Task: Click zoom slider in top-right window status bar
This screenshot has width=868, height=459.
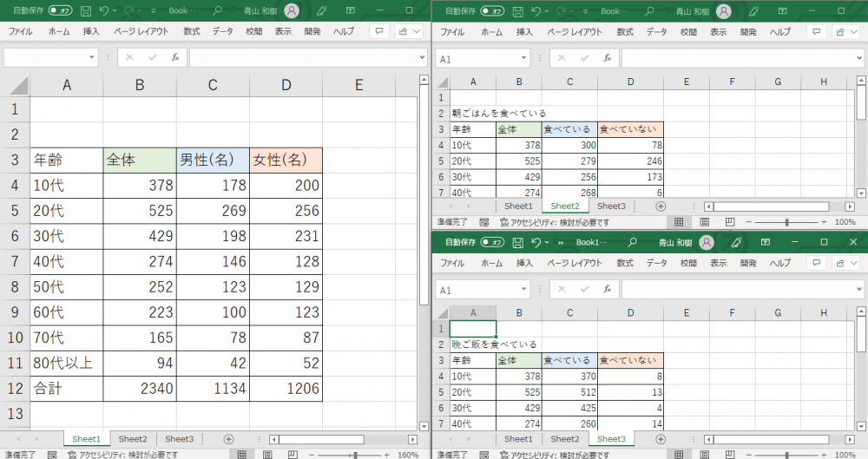Action: [786, 222]
